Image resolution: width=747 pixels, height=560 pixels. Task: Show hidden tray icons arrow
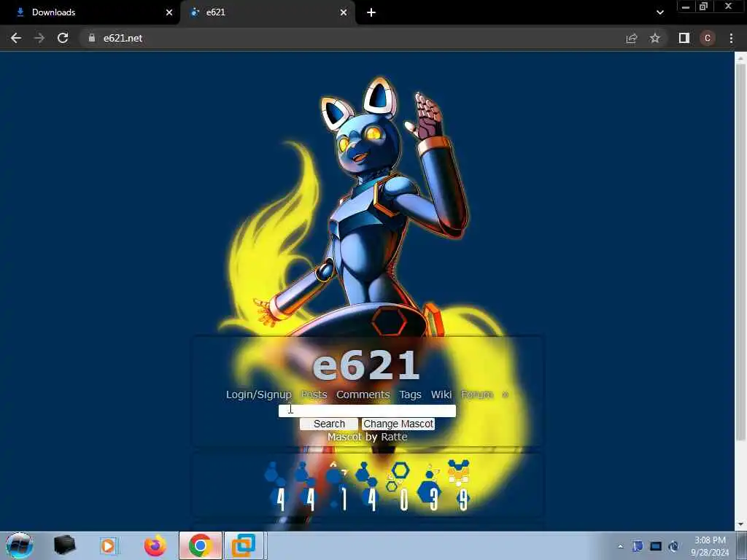point(620,546)
